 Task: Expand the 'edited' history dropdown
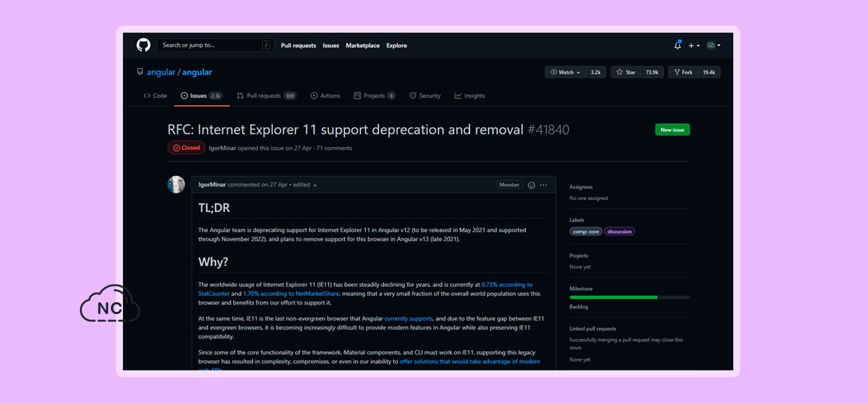click(305, 185)
